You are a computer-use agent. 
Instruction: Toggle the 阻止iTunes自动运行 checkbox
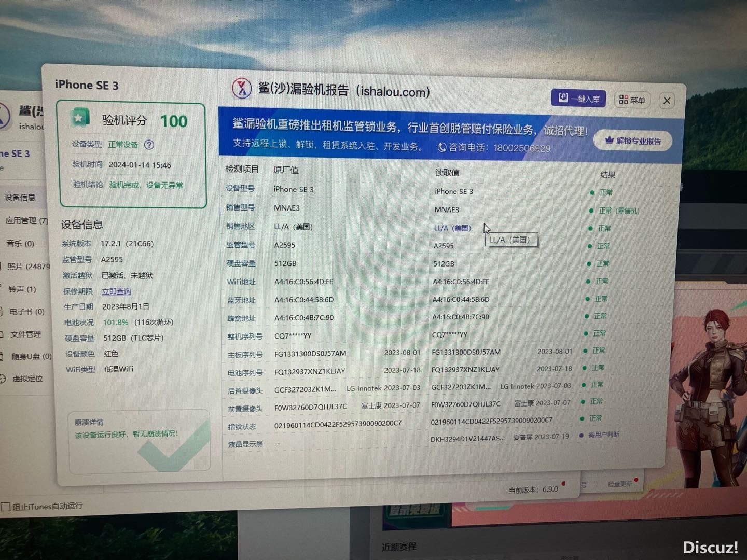tap(6, 507)
